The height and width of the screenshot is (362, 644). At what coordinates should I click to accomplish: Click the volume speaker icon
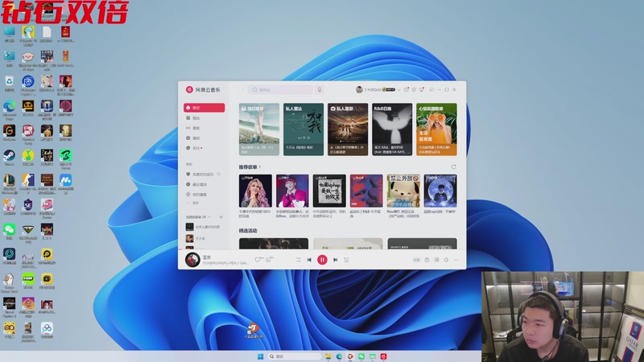[x=446, y=260]
